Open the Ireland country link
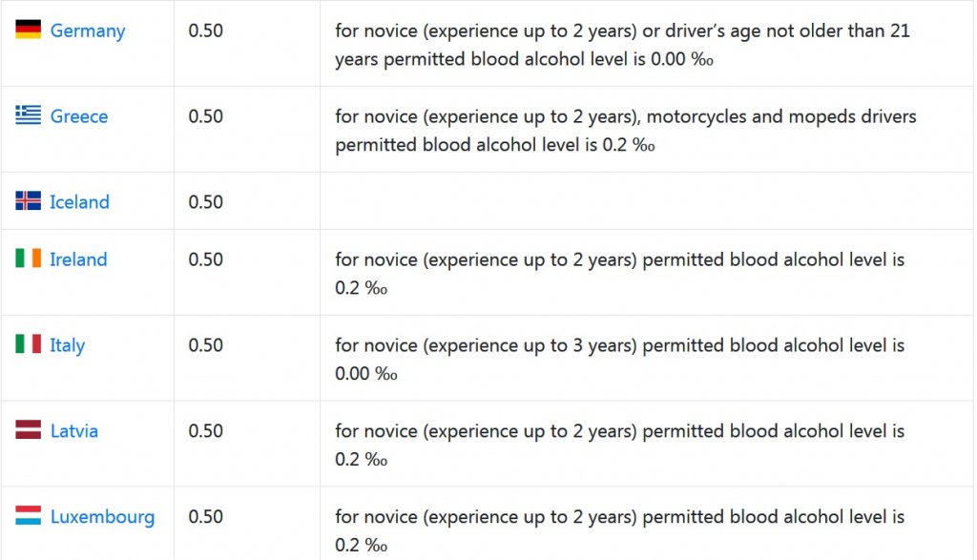This screenshot has width=977, height=560. pyautogui.click(x=78, y=259)
